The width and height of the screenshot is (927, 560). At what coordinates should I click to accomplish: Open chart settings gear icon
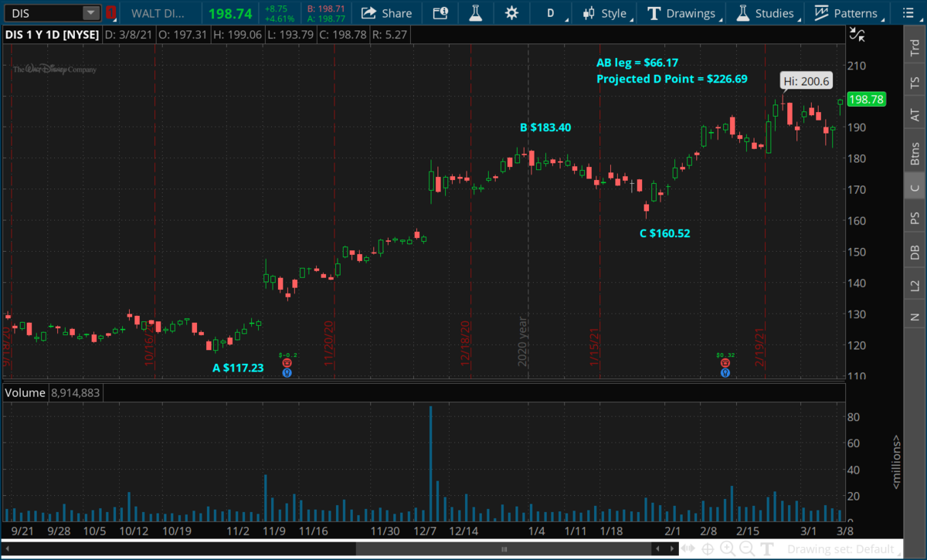pyautogui.click(x=511, y=13)
